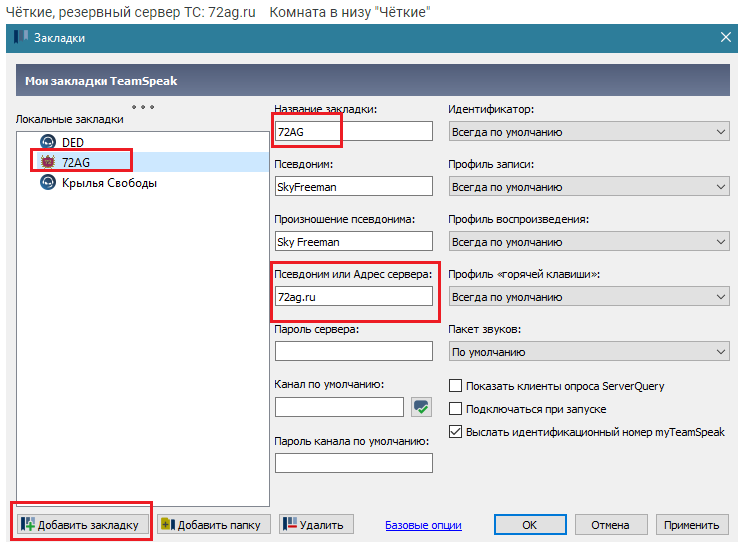This screenshot has width=745, height=544.
Task: Click the DED bookmark headset icon
Action: tap(48, 142)
